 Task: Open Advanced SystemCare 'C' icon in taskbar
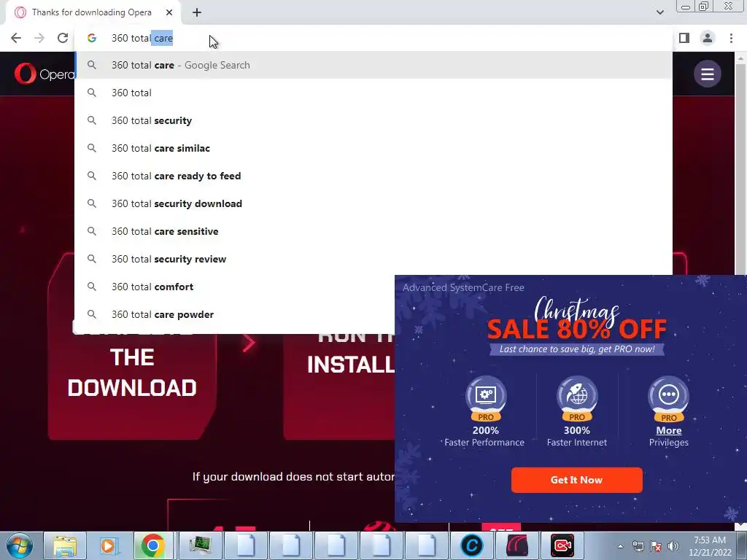click(472, 545)
